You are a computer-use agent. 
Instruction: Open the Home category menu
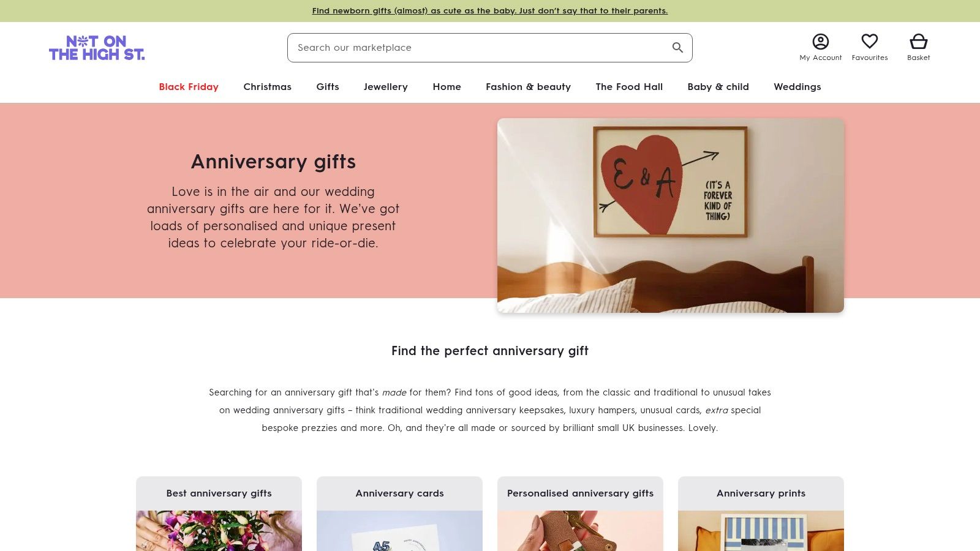coord(447,87)
